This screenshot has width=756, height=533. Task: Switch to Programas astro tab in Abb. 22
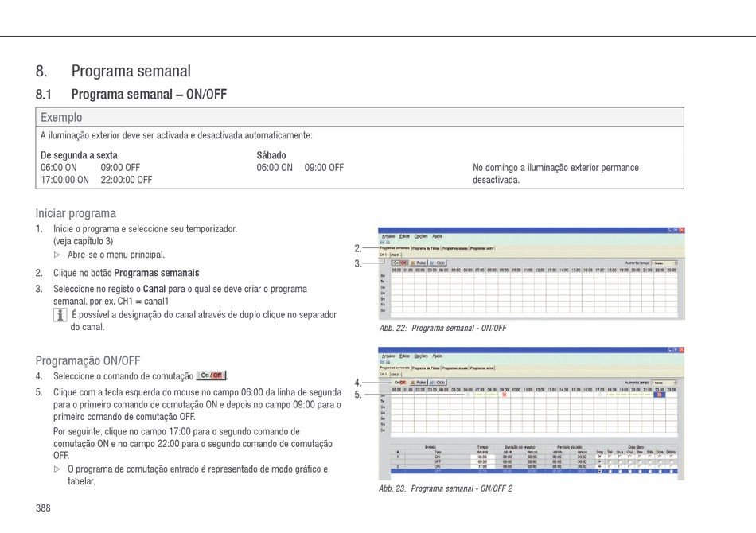[x=481, y=248]
